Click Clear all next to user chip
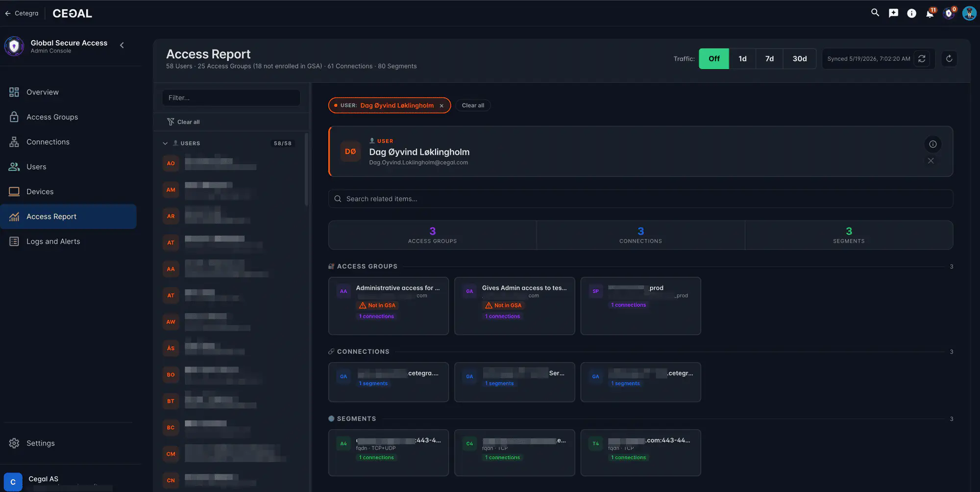The height and width of the screenshot is (492, 980). tap(473, 105)
